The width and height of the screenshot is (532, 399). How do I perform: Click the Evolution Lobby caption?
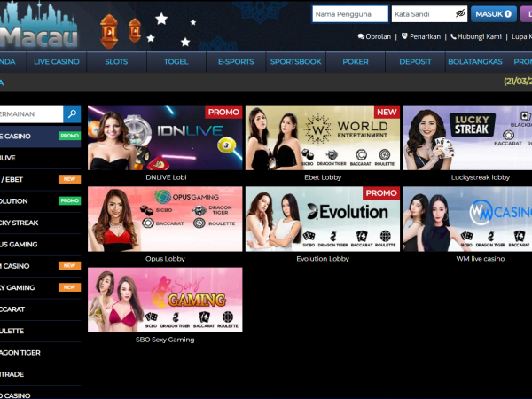323,259
